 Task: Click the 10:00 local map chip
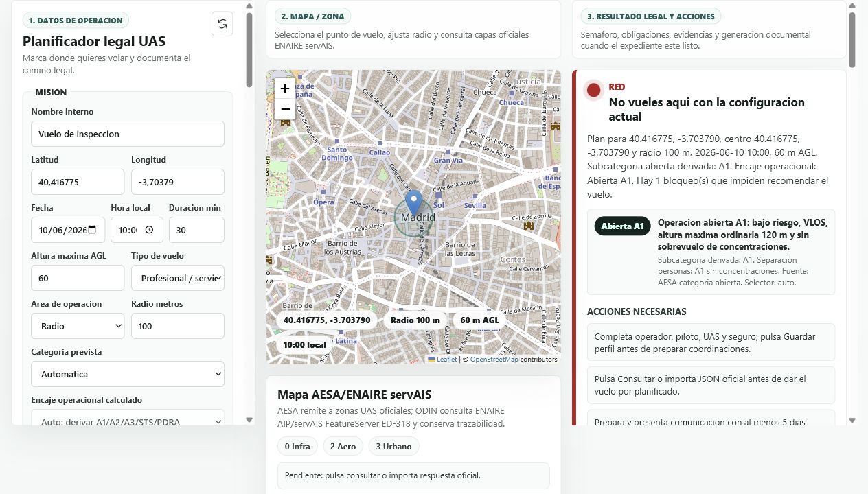click(x=305, y=345)
